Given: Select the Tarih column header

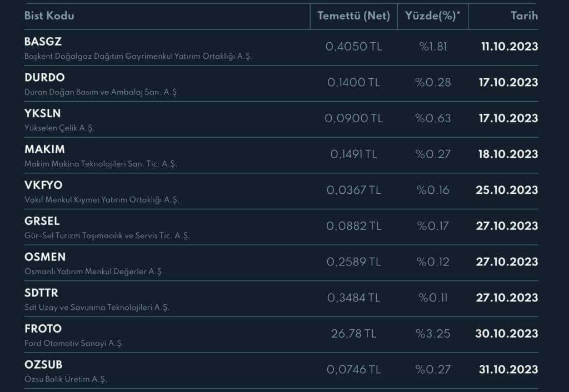Looking at the screenshot, I should [x=524, y=16].
